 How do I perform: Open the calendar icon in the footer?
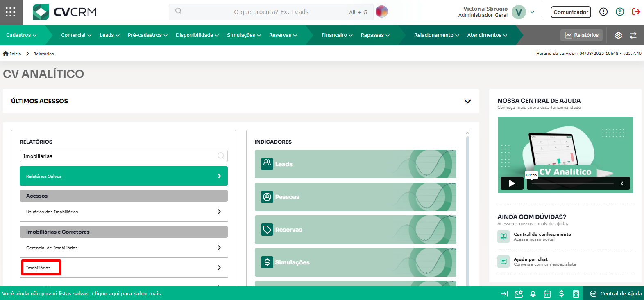(547, 294)
